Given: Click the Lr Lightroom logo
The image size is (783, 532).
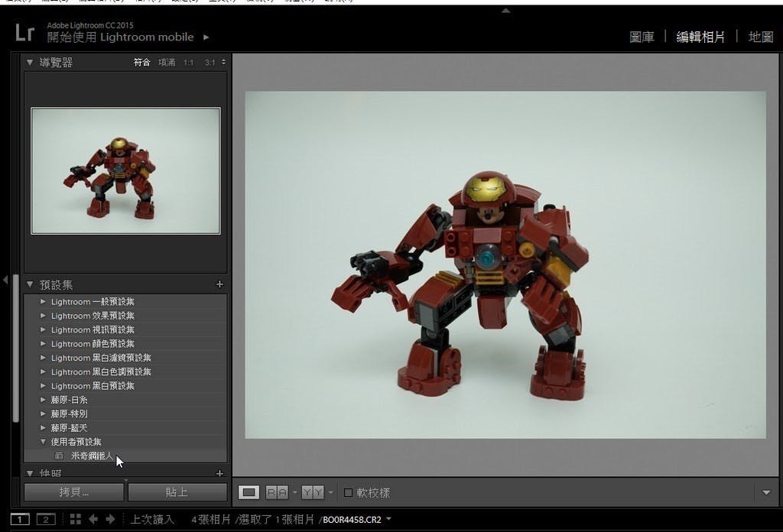Looking at the screenshot, I should (x=24, y=32).
